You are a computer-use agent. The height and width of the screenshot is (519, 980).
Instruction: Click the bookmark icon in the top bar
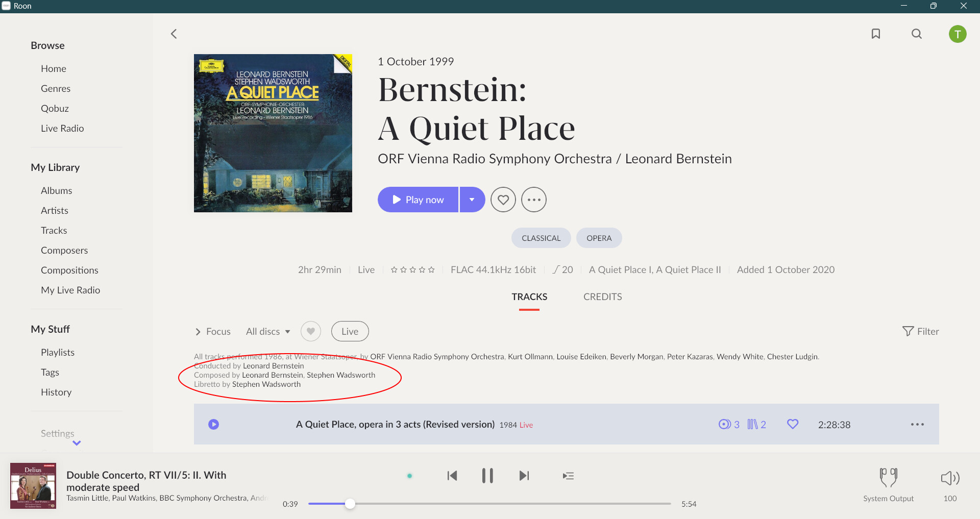pyautogui.click(x=876, y=34)
